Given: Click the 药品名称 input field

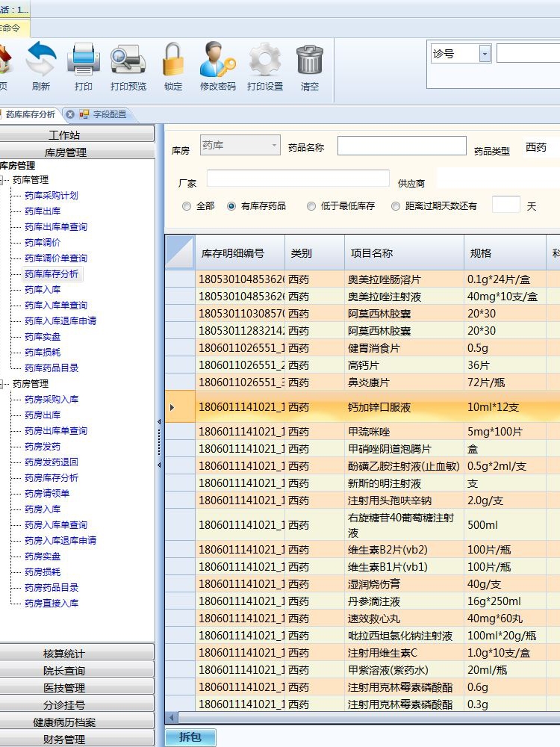Looking at the screenshot, I should coord(402,146).
